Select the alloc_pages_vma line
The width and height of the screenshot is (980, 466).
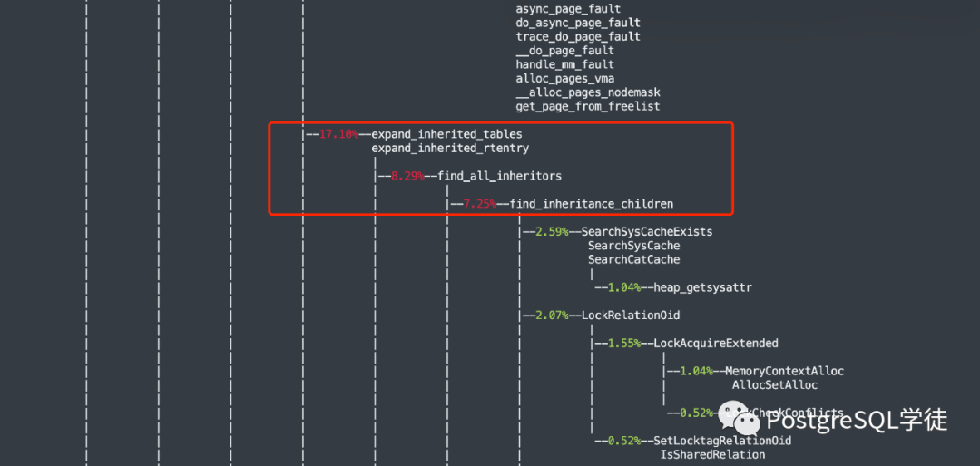coord(565,79)
